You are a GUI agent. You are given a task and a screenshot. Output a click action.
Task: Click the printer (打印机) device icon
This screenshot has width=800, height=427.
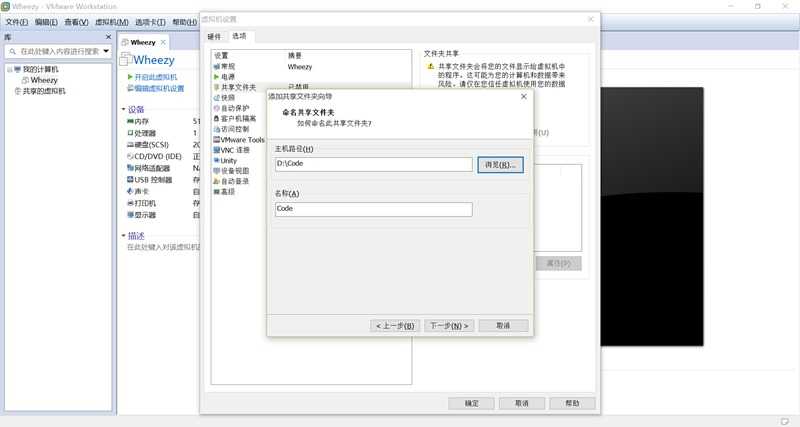click(130, 203)
